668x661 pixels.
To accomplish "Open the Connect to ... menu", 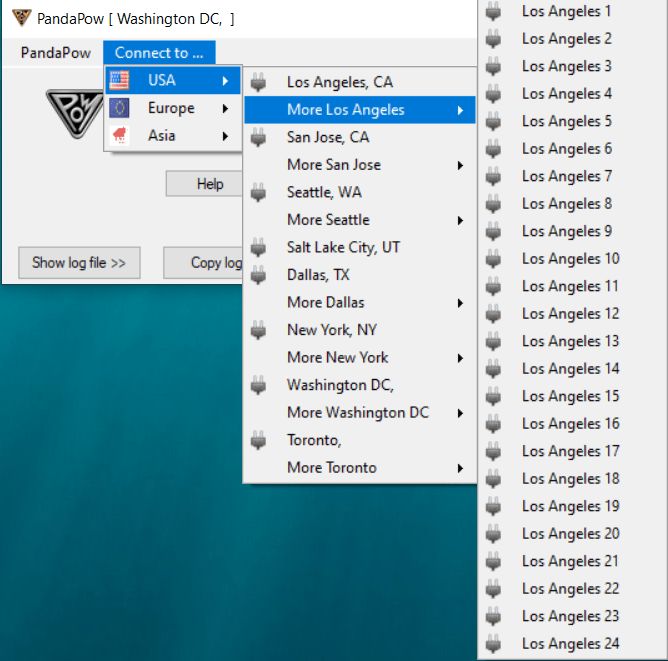I will [x=159, y=52].
